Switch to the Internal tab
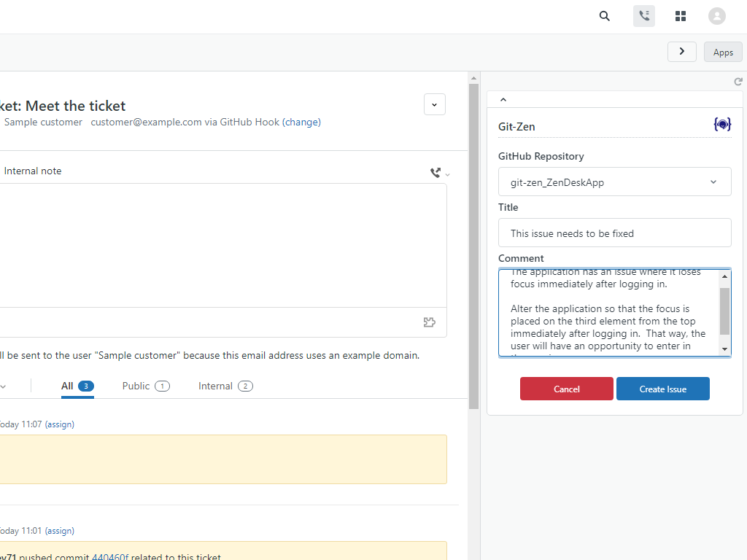 pyautogui.click(x=225, y=386)
